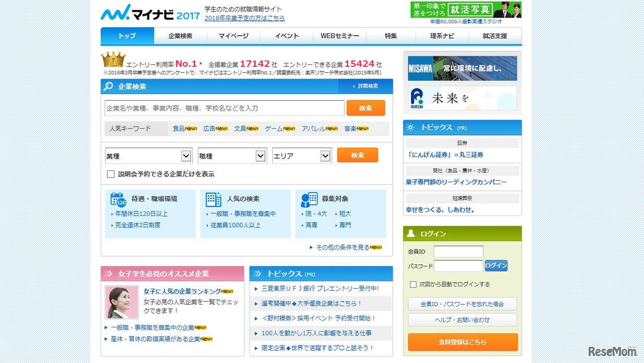Click inside the 会員ID input field

point(458,251)
